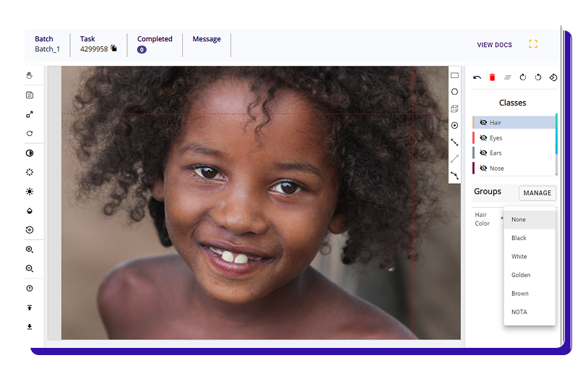Click the stacked layers icon
The width and height of the screenshot is (588, 371).
pos(508,77)
